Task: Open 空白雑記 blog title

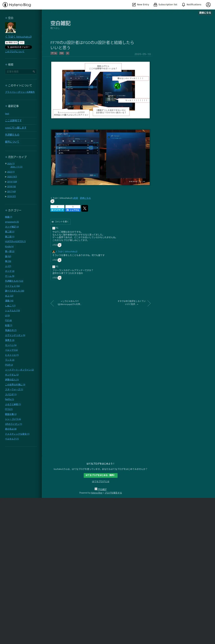Action: [x=60, y=23]
